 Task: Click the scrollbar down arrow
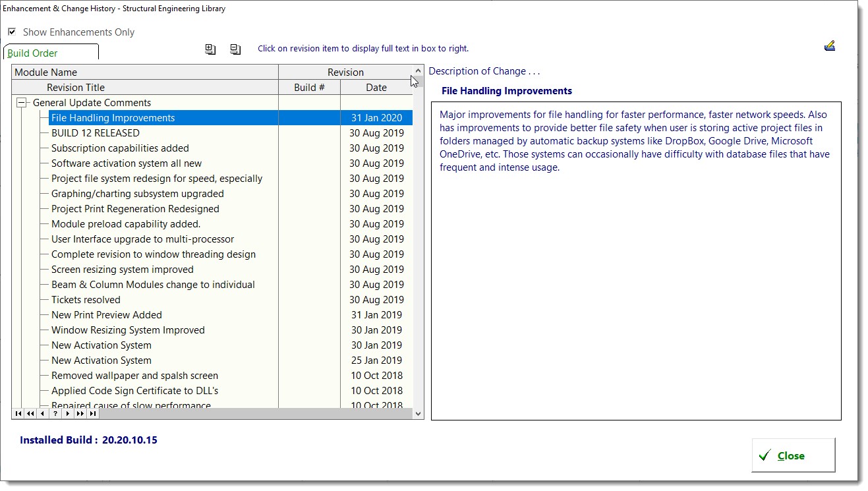(x=418, y=414)
